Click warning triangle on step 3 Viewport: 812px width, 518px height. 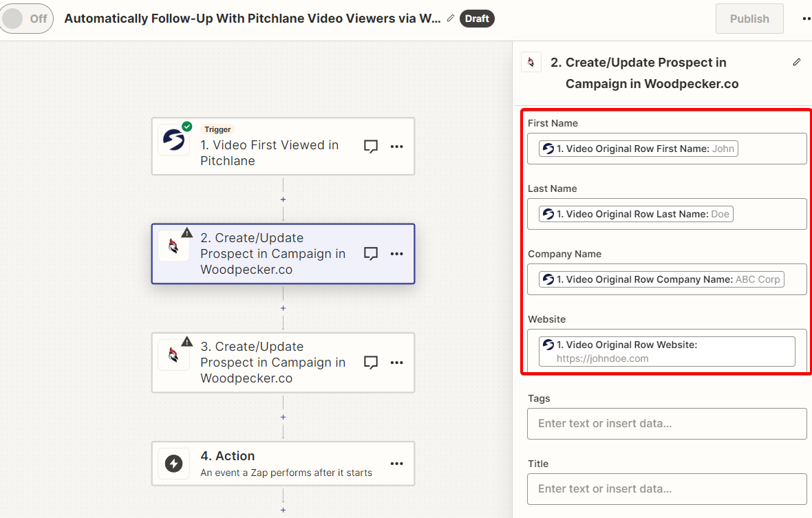[x=187, y=341]
